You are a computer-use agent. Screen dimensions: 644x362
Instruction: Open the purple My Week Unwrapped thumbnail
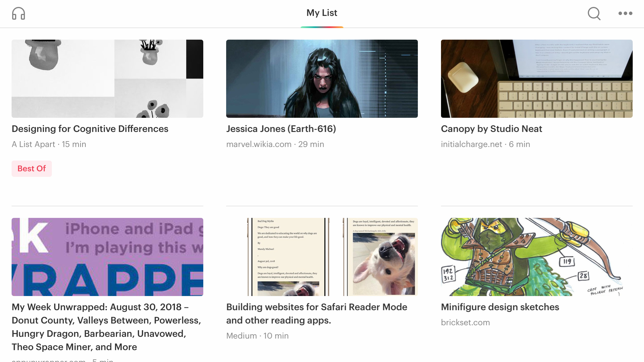pos(107,257)
